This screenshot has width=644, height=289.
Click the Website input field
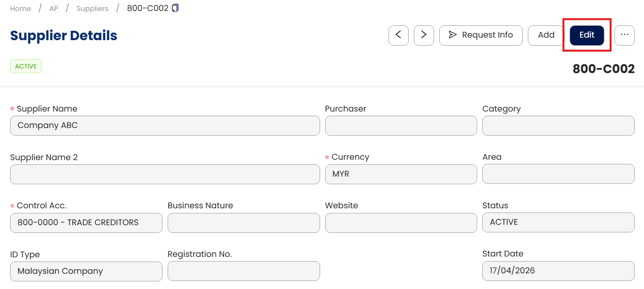coord(401,223)
